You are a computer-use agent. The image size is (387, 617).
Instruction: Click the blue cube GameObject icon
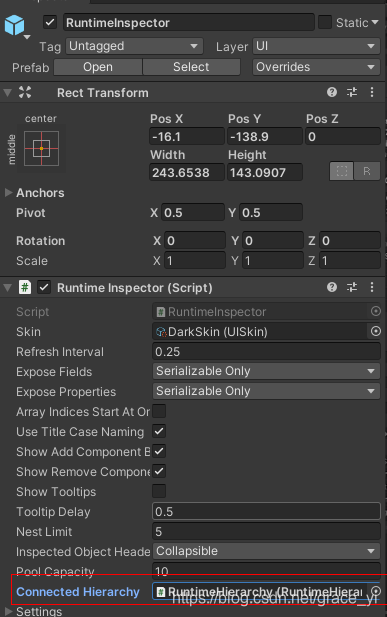tap(14, 24)
